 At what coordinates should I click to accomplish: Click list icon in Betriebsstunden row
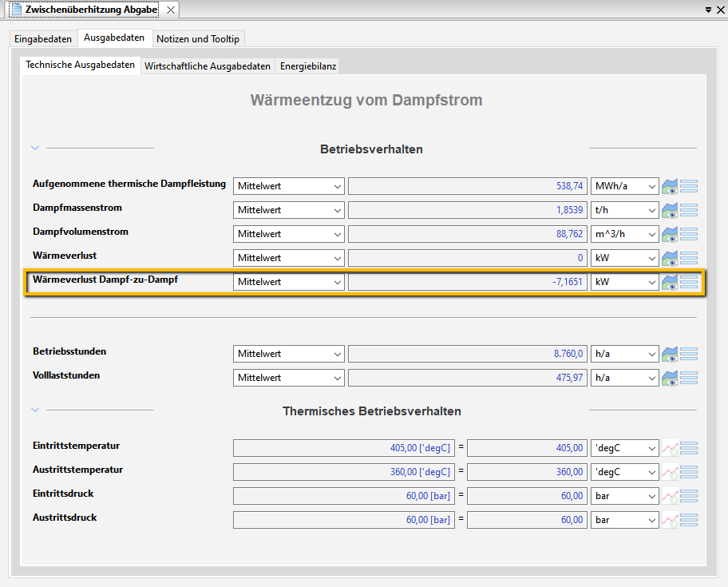pyautogui.click(x=689, y=354)
